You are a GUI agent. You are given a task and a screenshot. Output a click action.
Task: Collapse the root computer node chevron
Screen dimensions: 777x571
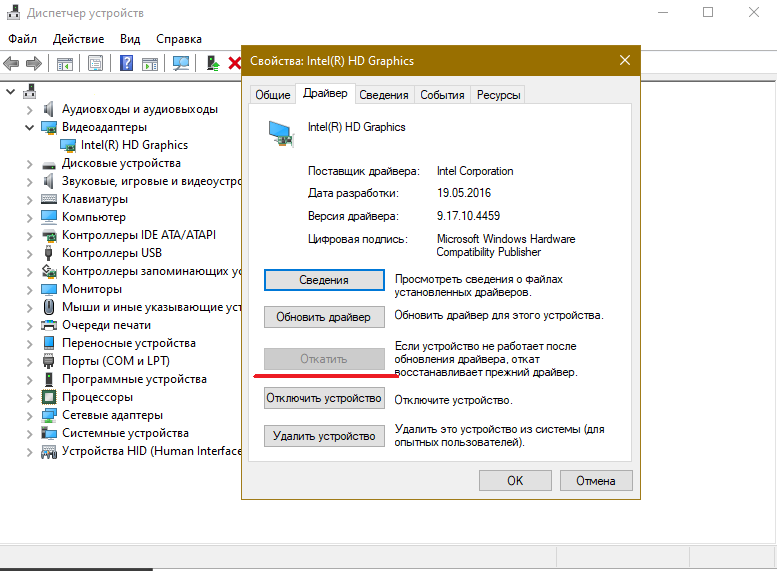(x=11, y=92)
